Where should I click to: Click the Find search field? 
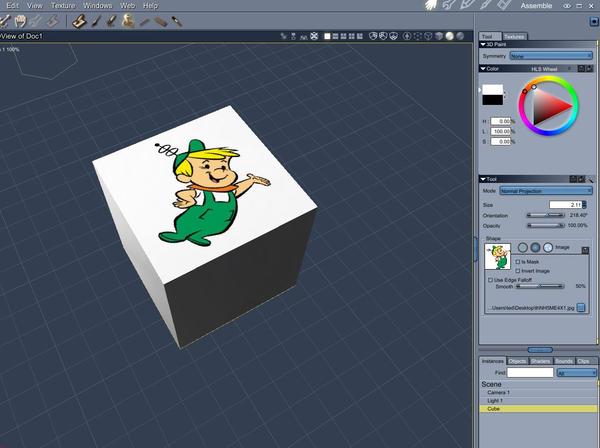(x=530, y=373)
